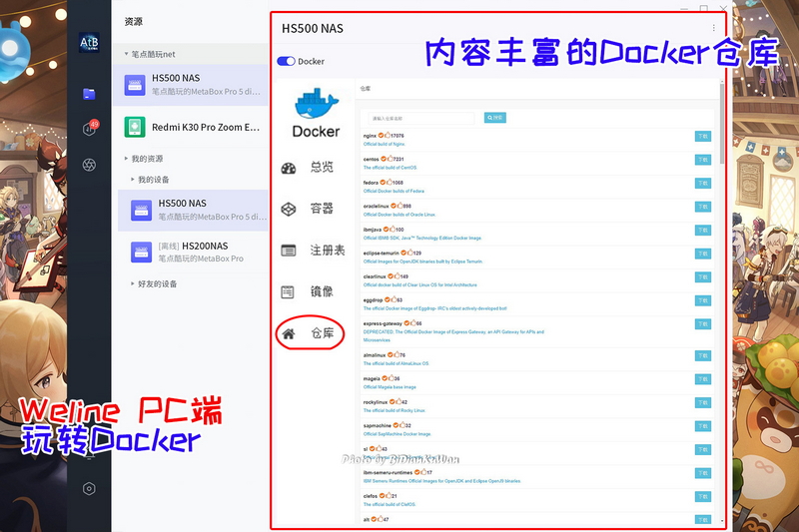
Task: Select the 仓库 repository menu item
Action: (310, 333)
